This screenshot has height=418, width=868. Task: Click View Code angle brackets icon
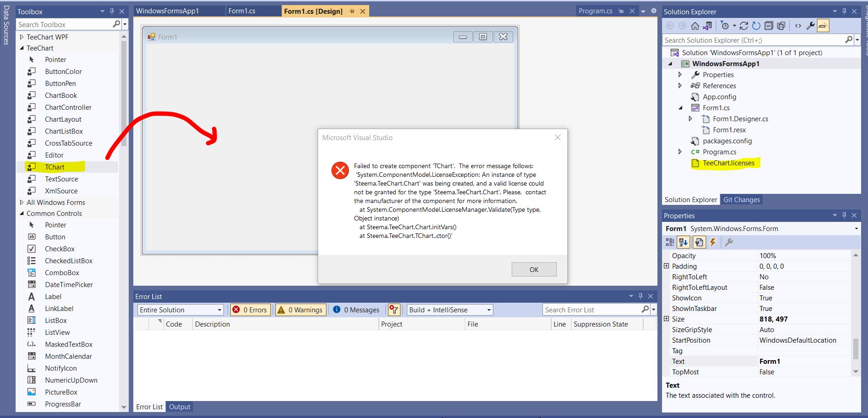pyautogui.click(x=798, y=26)
